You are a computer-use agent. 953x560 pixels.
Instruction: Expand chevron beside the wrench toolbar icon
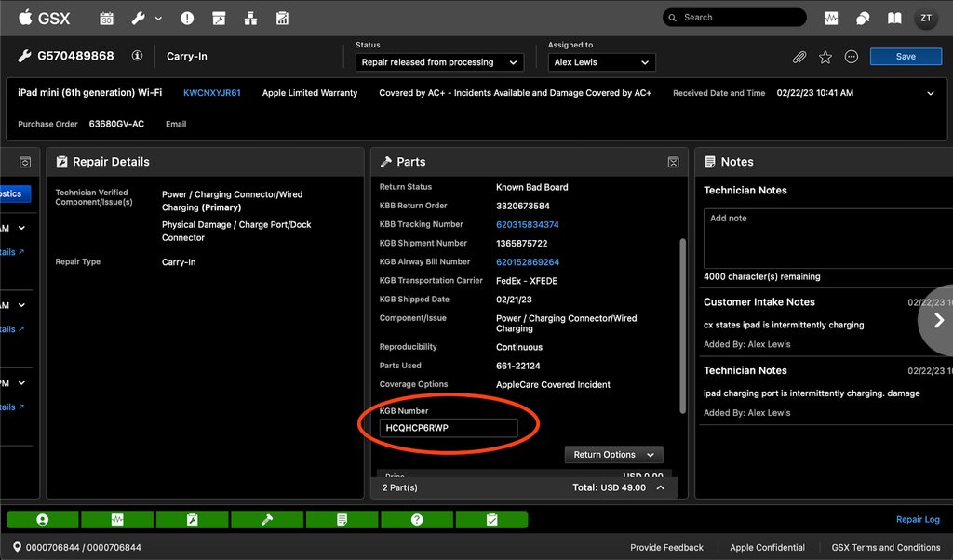click(158, 19)
